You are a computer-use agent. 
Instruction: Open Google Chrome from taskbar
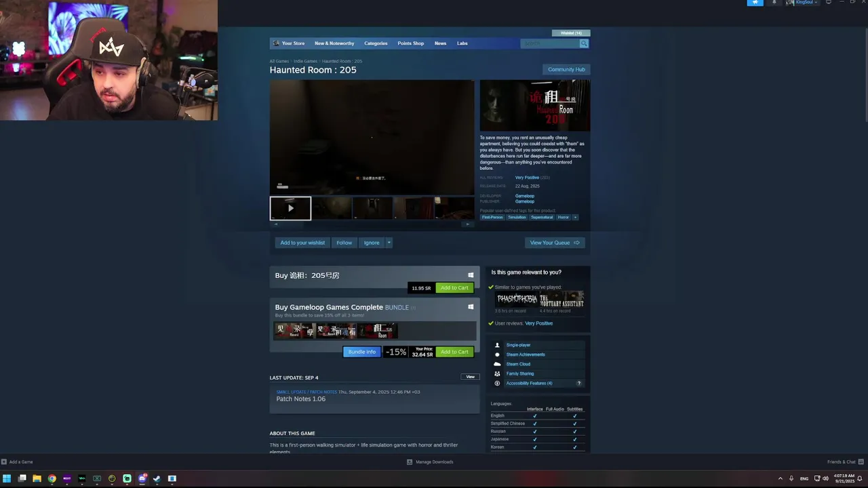pyautogui.click(x=52, y=479)
